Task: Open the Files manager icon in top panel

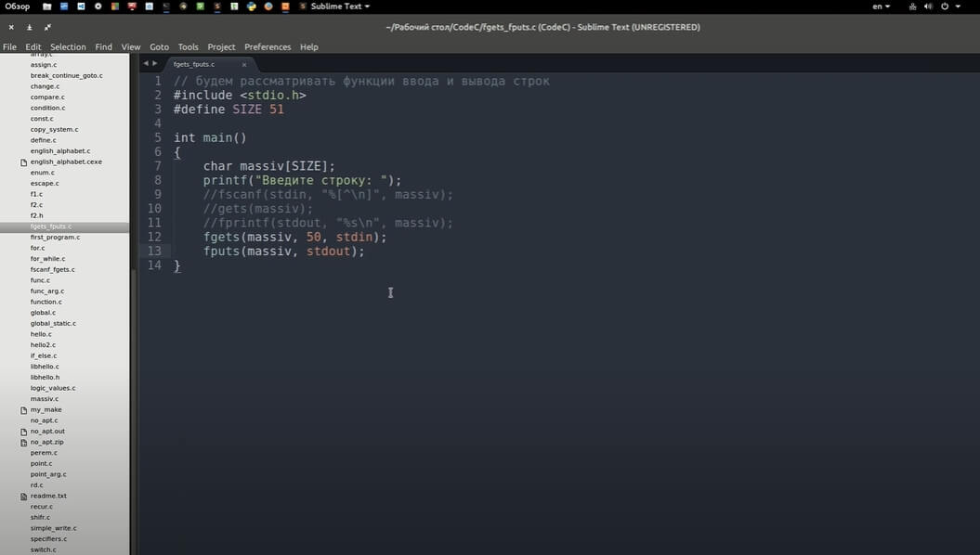Action: pos(46,6)
